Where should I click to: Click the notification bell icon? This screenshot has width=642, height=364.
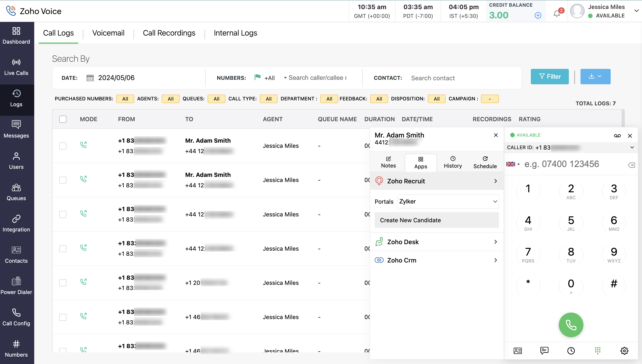click(x=557, y=13)
